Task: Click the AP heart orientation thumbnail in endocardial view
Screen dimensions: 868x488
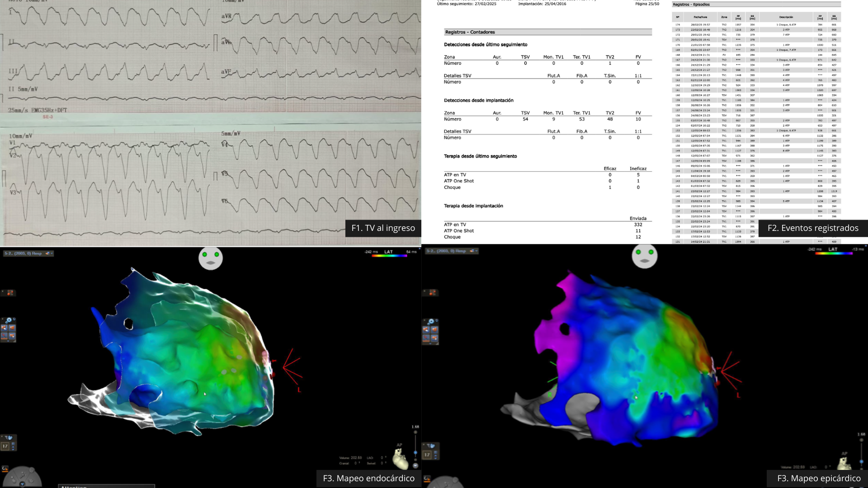Action: (401, 460)
